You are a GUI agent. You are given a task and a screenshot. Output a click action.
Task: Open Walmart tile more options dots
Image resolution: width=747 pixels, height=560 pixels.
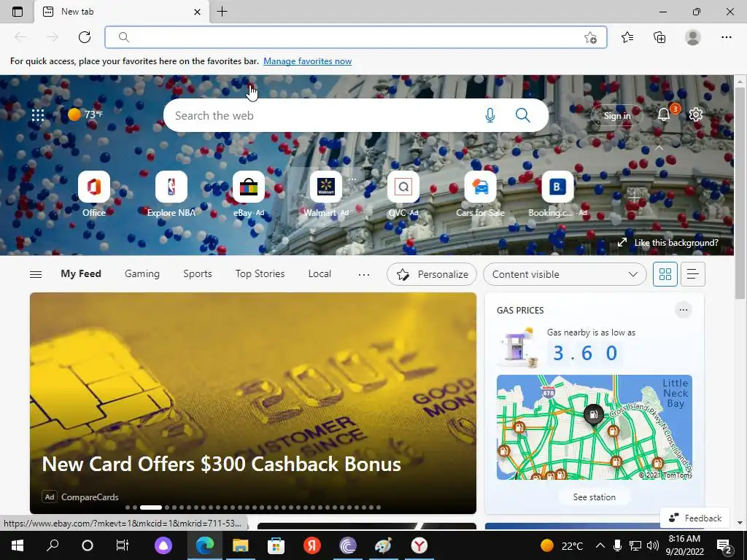[352, 179]
